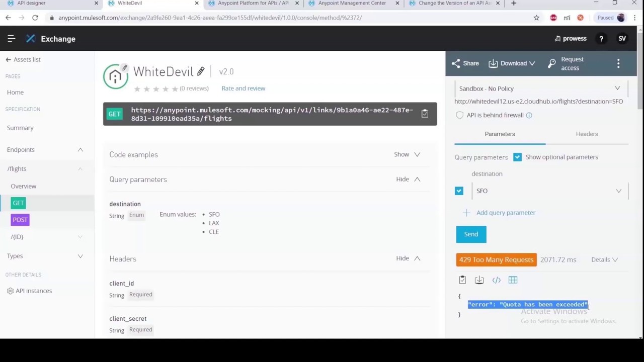This screenshot has height=362, width=644.
Task: Toggle response source code view
Action: click(x=496, y=280)
